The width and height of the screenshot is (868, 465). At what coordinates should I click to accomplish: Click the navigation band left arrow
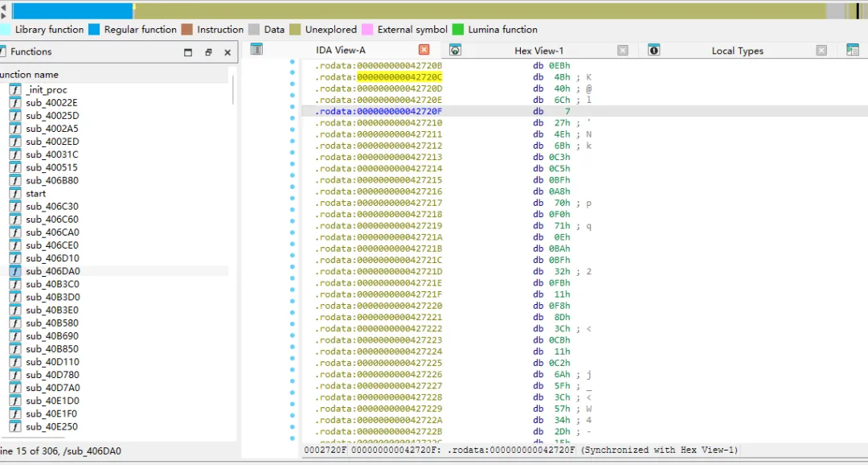click(3, 7)
